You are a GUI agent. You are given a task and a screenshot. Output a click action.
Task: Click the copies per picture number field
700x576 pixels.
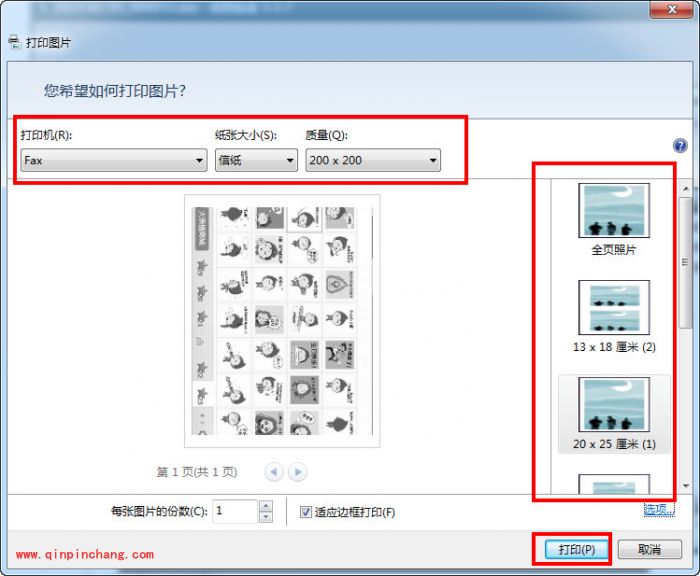click(x=235, y=511)
